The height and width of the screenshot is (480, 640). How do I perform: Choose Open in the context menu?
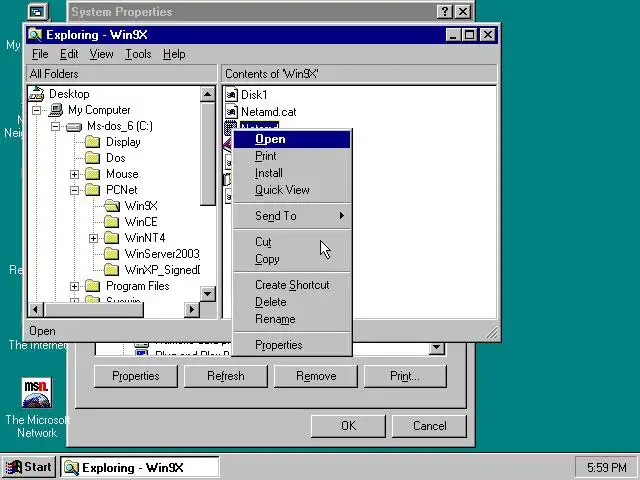tap(292, 139)
